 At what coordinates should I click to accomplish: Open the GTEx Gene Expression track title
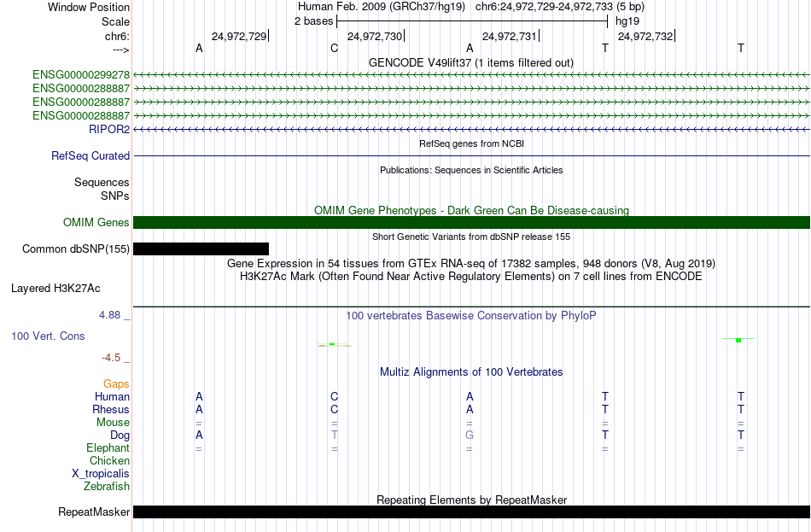coord(471,263)
